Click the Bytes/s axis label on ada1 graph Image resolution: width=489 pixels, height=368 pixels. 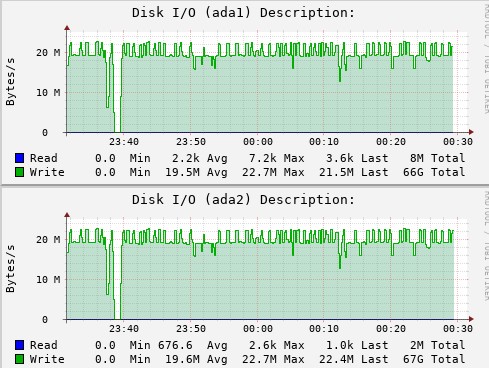11,82
